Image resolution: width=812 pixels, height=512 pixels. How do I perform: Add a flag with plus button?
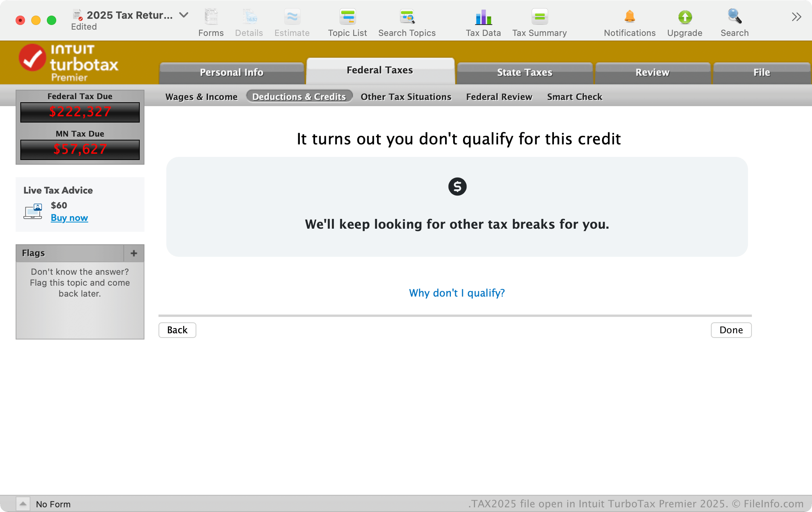point(134,253)
